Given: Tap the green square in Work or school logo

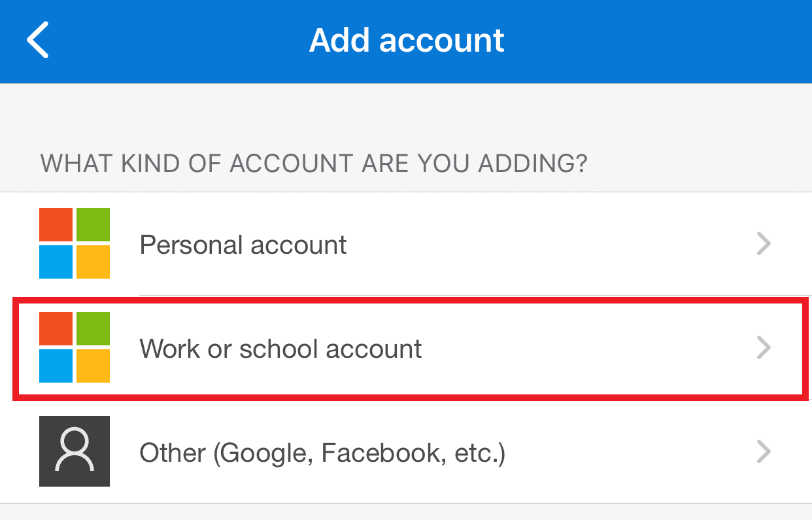Looking at the screenshot, I should click(93, 329).
